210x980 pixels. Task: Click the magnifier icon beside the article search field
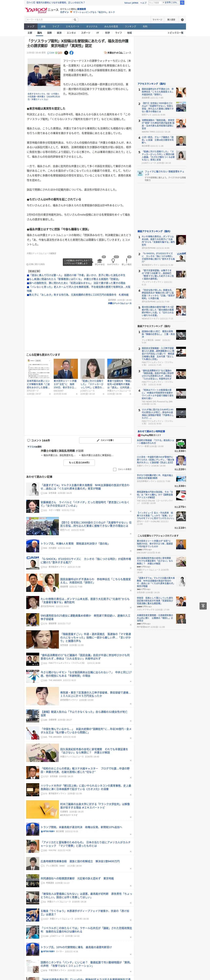[75, 20]
